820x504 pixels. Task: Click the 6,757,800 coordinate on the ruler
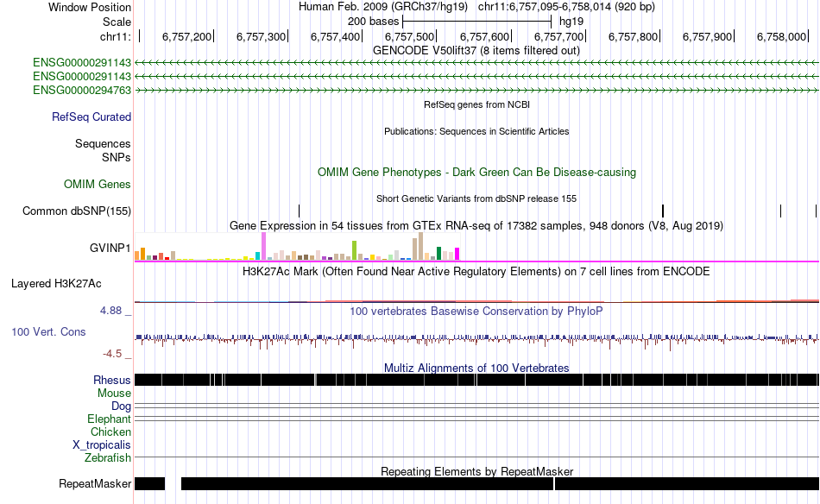(633, 36)
